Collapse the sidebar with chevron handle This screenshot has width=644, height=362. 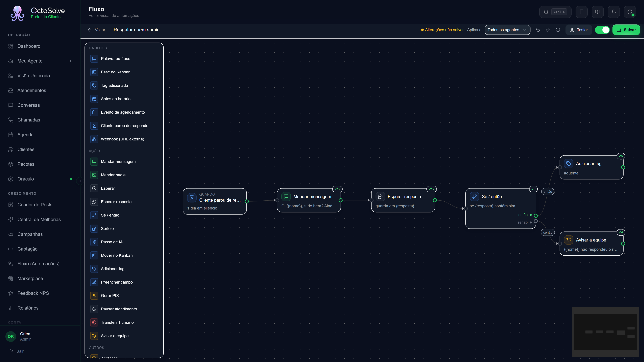[80, 181]
